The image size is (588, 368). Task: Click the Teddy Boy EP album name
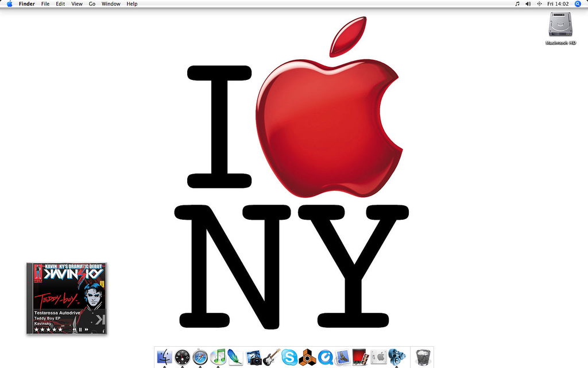coord(47,318)
